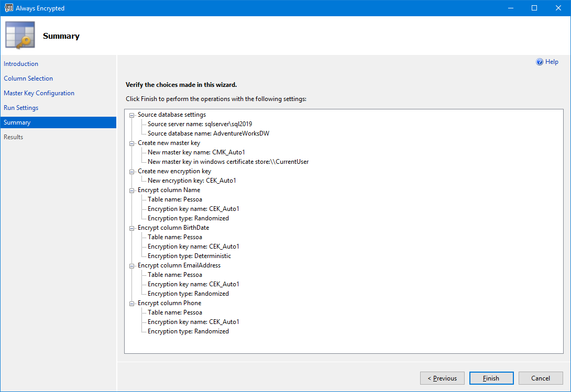
Task: Go to the Introduction page
Action: pyautogui.click(x=21, y=64)
